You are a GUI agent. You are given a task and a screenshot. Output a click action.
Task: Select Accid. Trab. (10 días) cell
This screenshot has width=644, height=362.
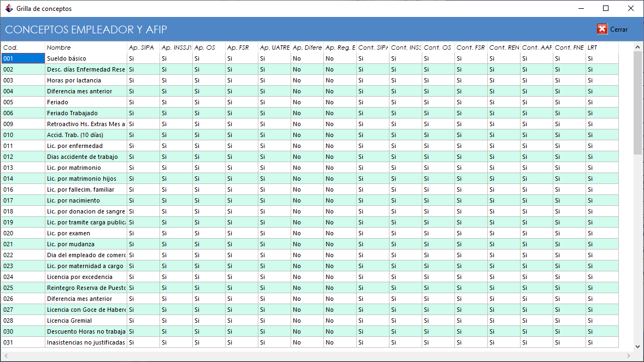point(86,135)
